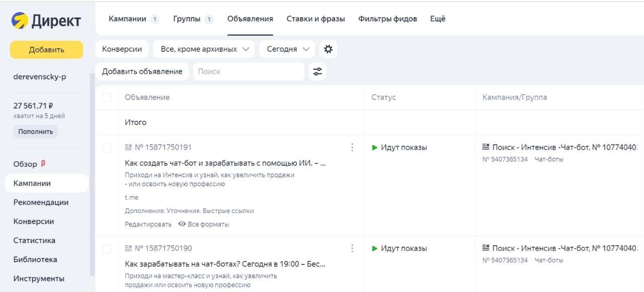Click Дополнения: Уточнения. Быстрые ссылки text

(189, 211)
